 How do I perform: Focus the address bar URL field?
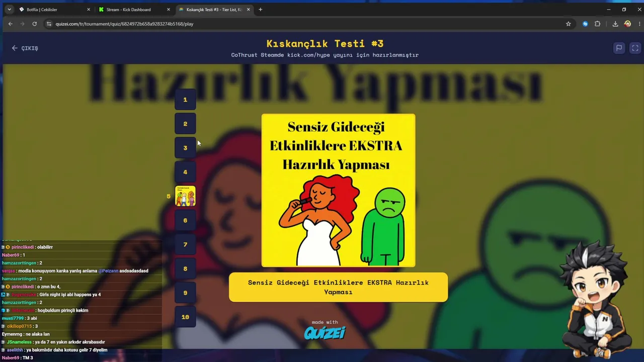302,24
